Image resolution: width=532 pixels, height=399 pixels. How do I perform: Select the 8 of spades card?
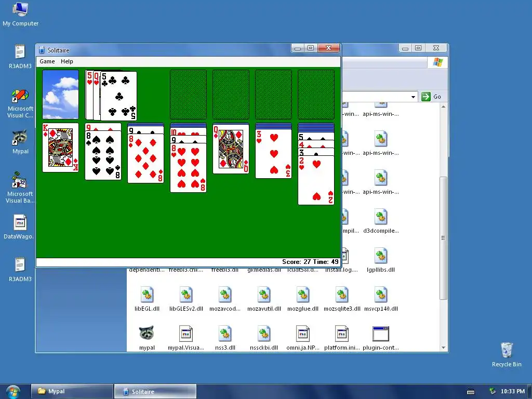103,155
